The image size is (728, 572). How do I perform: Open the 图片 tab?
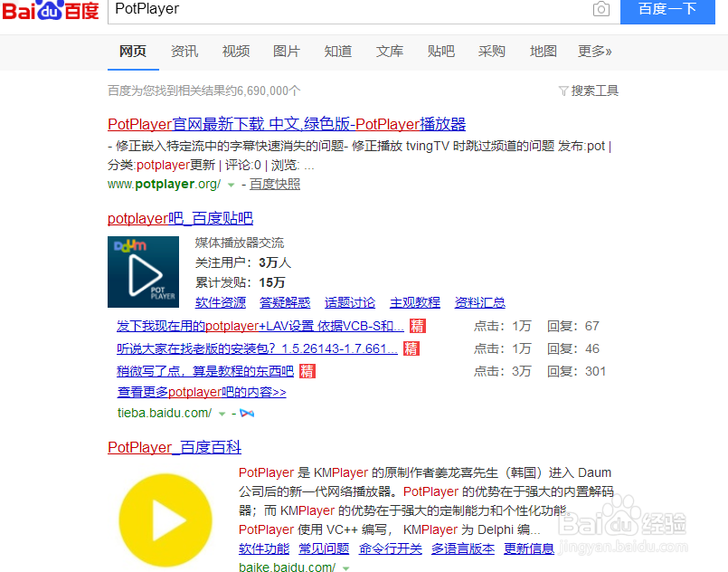pyautogui.click(x=287, y=51)
